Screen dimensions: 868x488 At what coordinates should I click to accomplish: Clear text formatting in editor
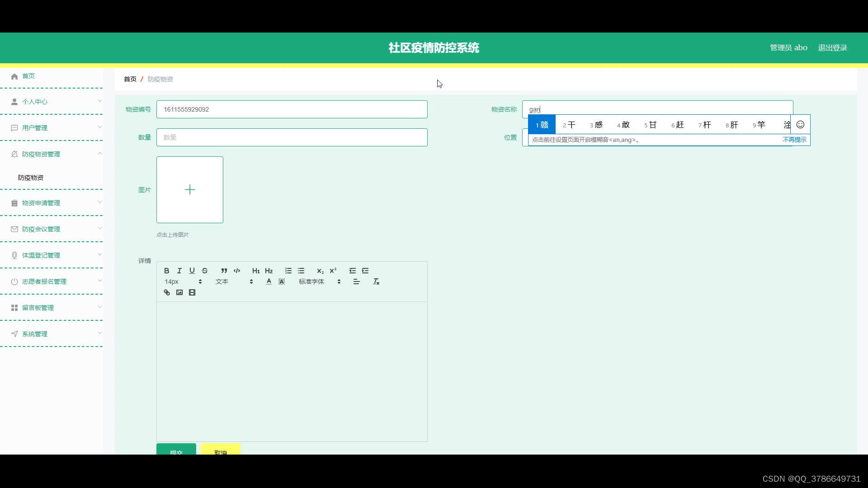pos(376,282)
